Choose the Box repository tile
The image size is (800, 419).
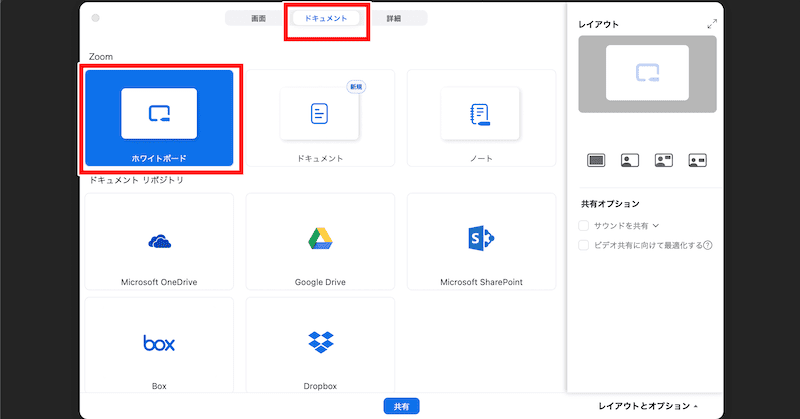pos(159,347)
